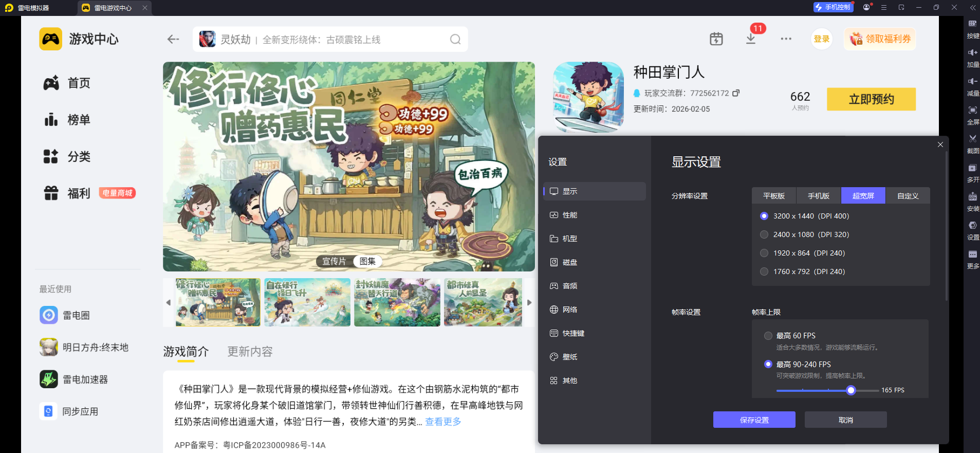This screenshot has height=453, width=980.
Task: Select the 封妖镇魔 screenshot thumbnail
Action: (x=397, y=302)
